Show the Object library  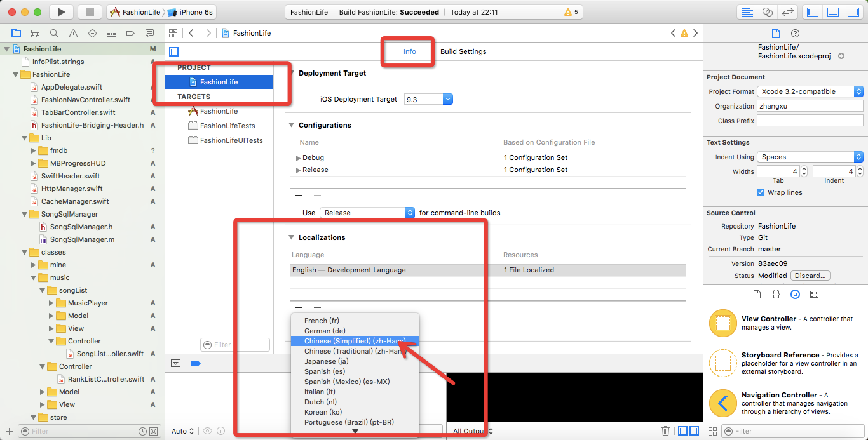pos(795,295)
